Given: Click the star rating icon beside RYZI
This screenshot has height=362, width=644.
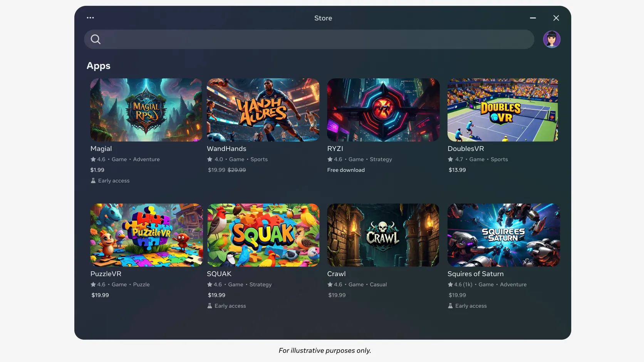Looking at the screenshot, I should 330,159.
